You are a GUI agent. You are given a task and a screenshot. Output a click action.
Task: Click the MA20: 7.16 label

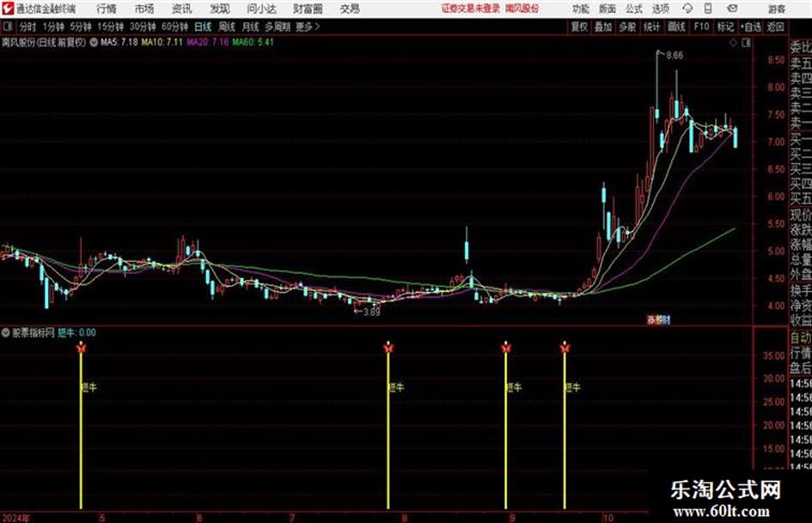point(208,42)
